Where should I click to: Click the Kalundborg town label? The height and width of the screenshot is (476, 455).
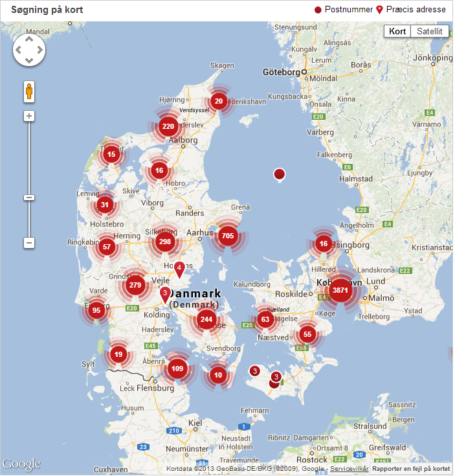[252, 284]
